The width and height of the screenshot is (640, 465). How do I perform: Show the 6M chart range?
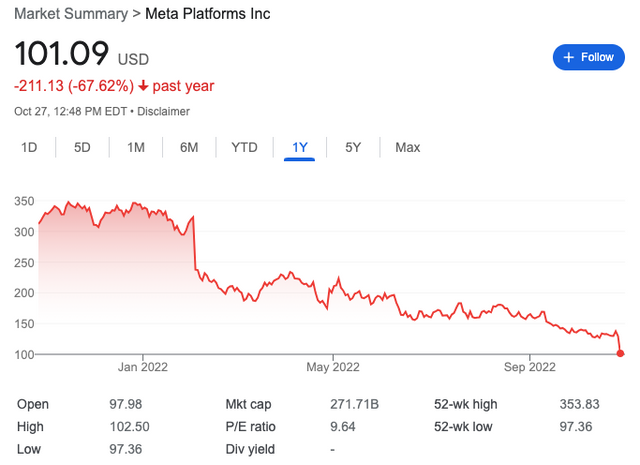click(x=189, y=148)
